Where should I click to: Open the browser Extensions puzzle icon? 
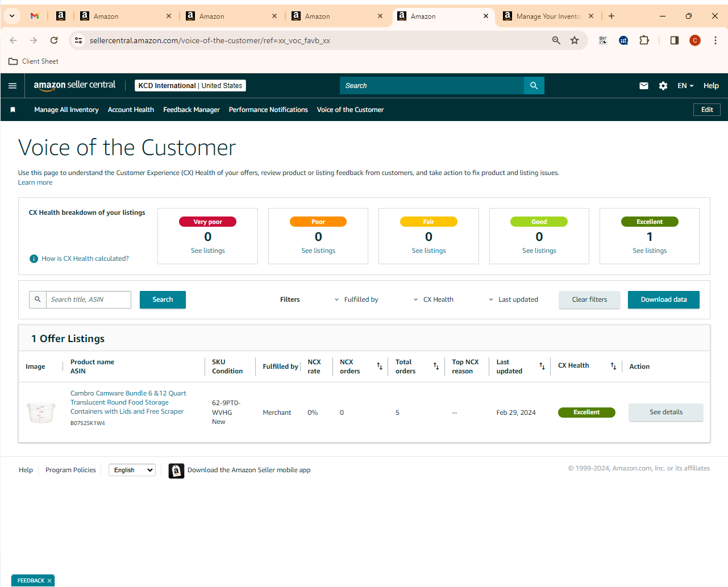tap(644, 40)
